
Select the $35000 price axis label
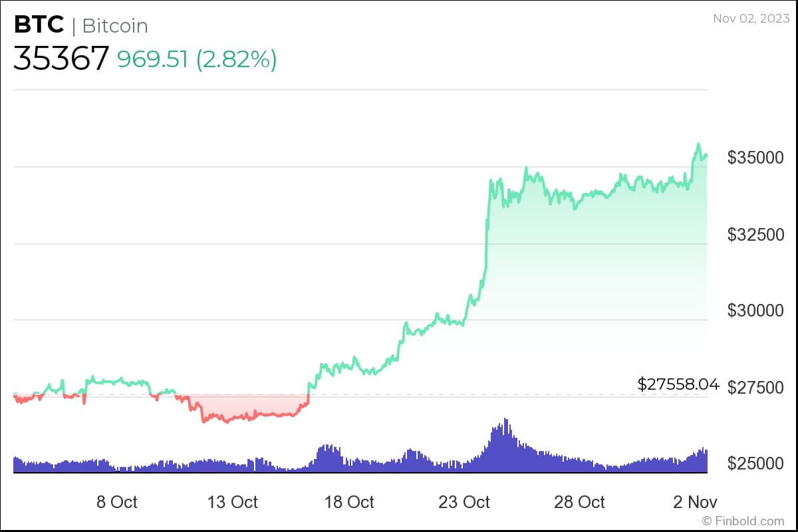tap(755, 158)
